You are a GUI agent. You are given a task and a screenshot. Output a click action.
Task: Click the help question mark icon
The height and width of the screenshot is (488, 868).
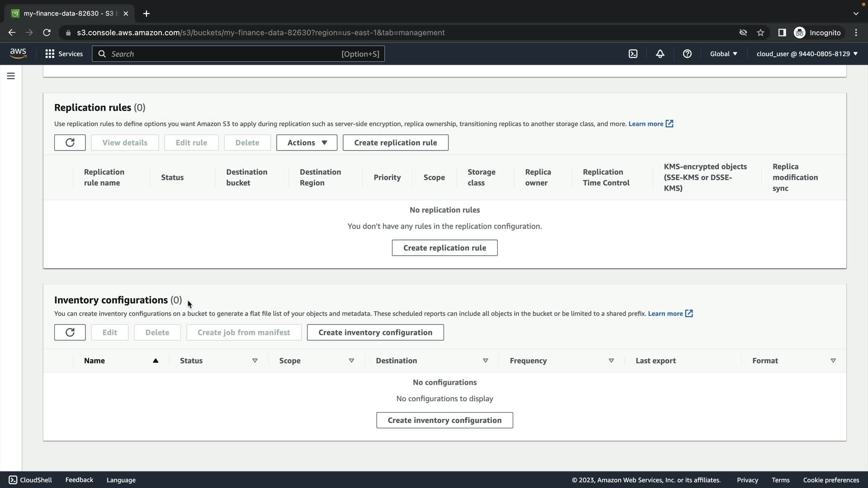point(687,54)
